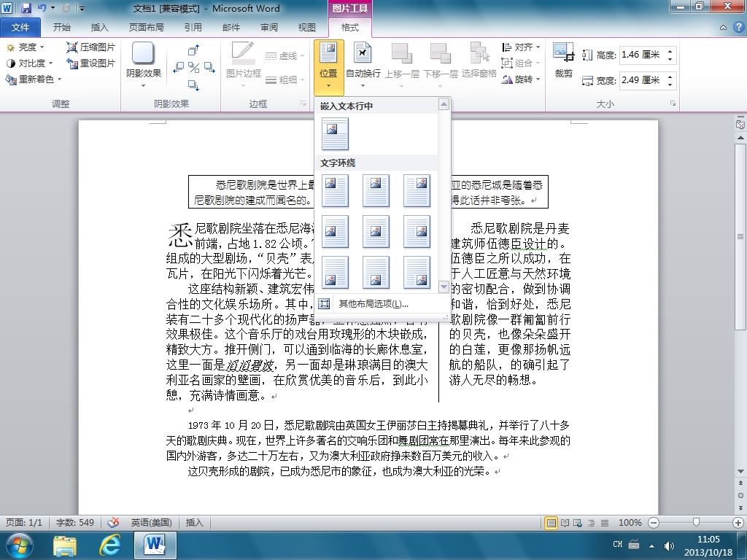Click 高度 (Height) value field
747x560 pixels.
643,55
